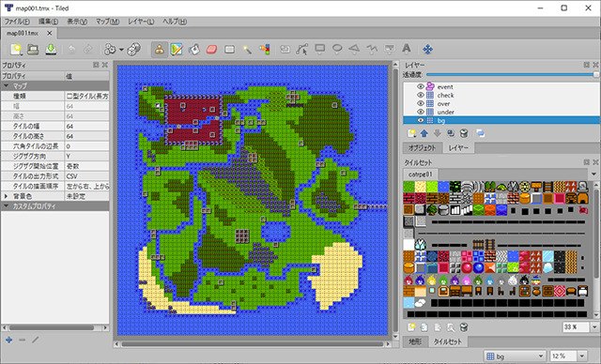Select the Stamp Brush tool
Image resolution: width=601 pixels, height=364 pixels.
[160, 50]
